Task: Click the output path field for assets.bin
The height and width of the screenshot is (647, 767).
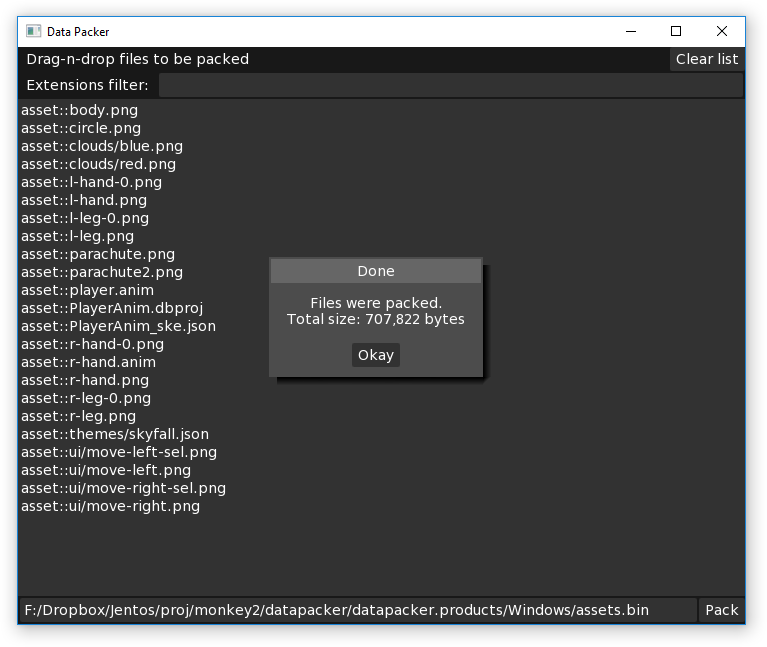Action: (x=357, y=610)
